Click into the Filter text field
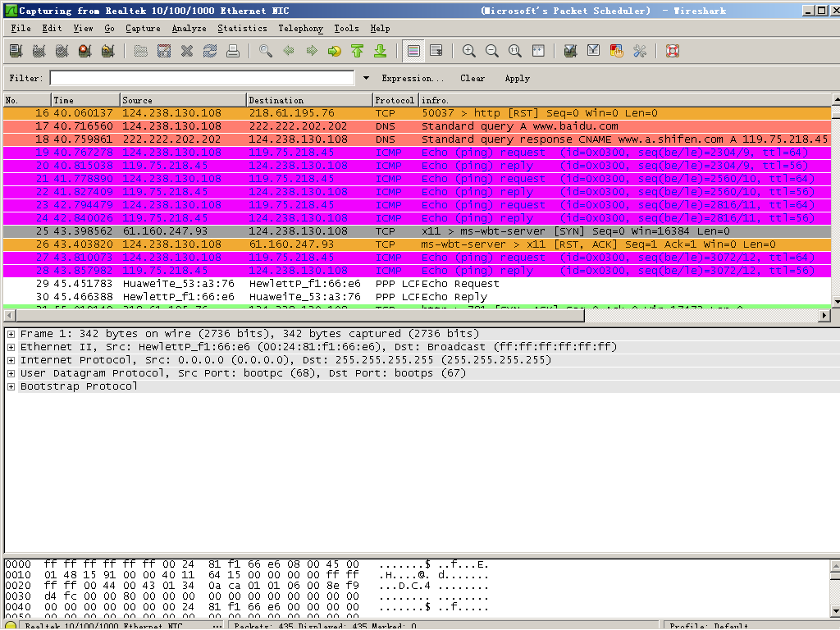Image resolution: width=840 pixels, height=630 pixels. 202,78
